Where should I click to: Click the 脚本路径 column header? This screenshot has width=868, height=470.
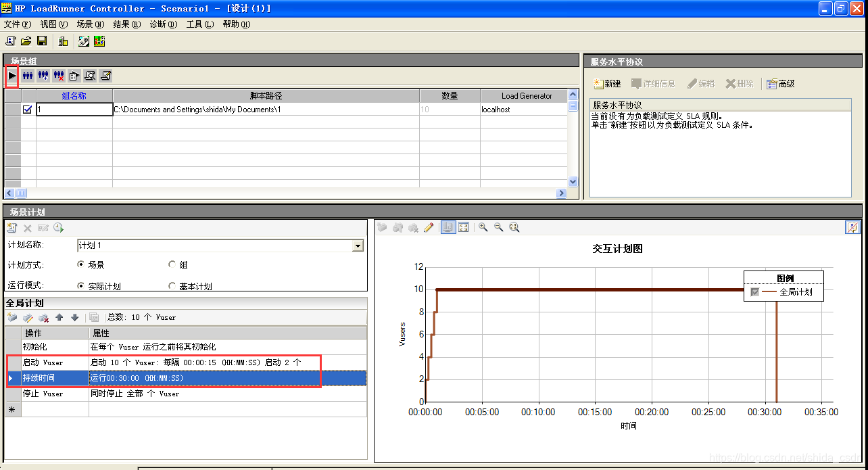(x=266, y=96)
